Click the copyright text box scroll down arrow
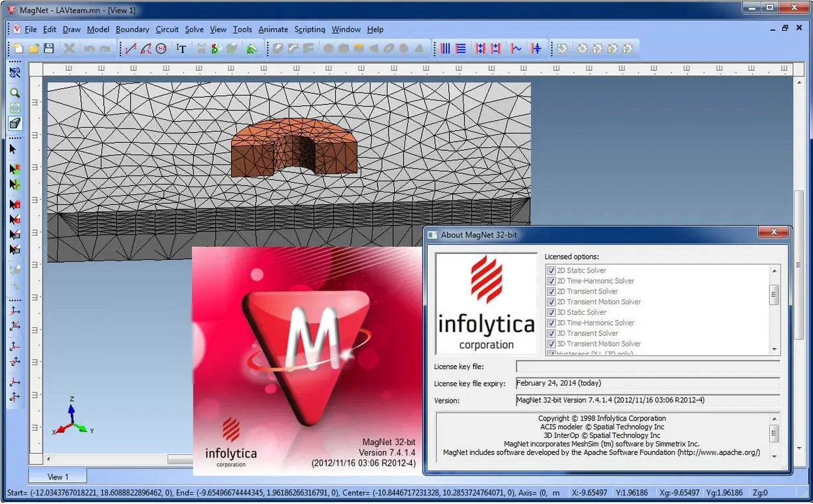 775,457
